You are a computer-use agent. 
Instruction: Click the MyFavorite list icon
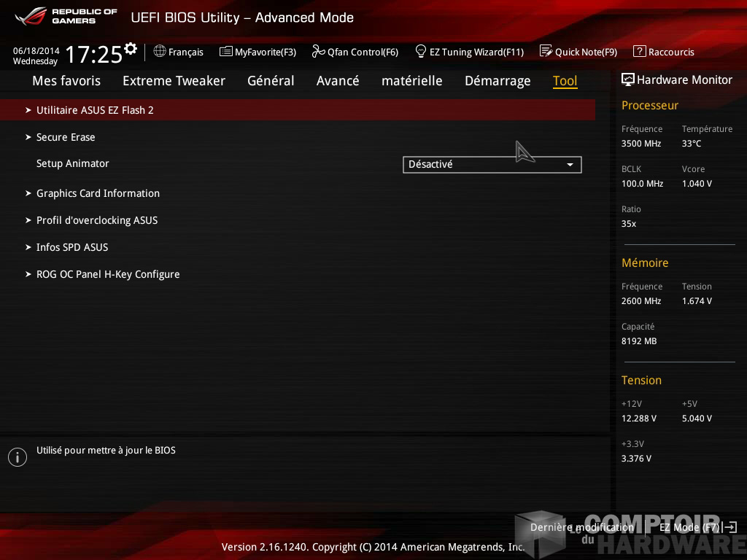coord(226,52)
